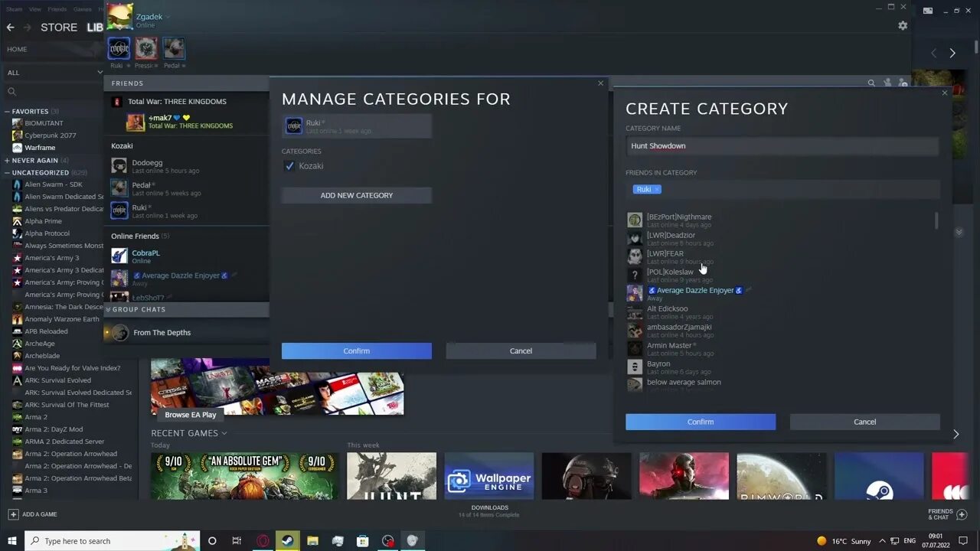Open the Downloads status at bottom

490,510
